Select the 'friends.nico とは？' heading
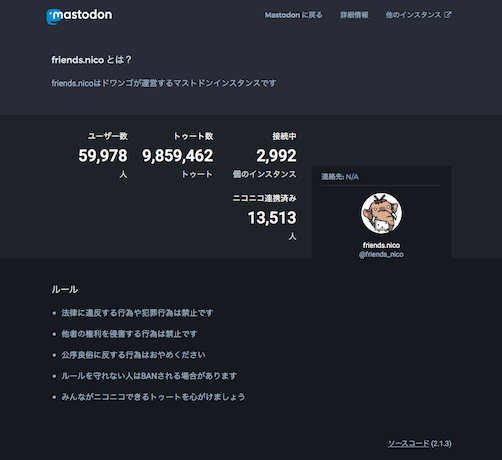Screen dimensions: 502x460 click(x=91, y=60)
